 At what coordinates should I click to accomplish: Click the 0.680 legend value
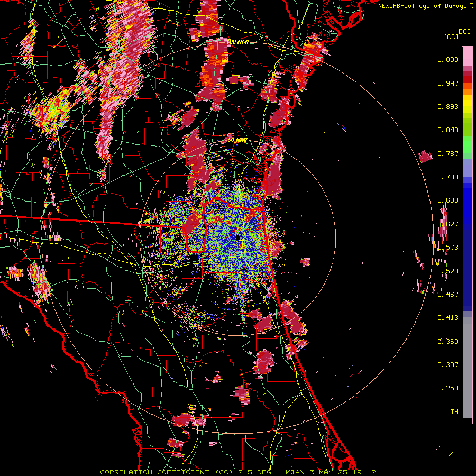point(448,200)
